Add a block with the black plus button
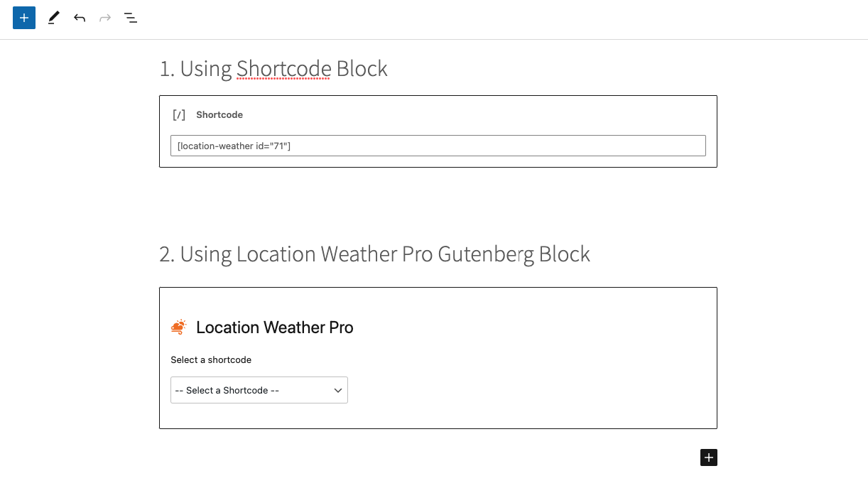The height and width of the screenshot is (493, 868). point(708,457)
